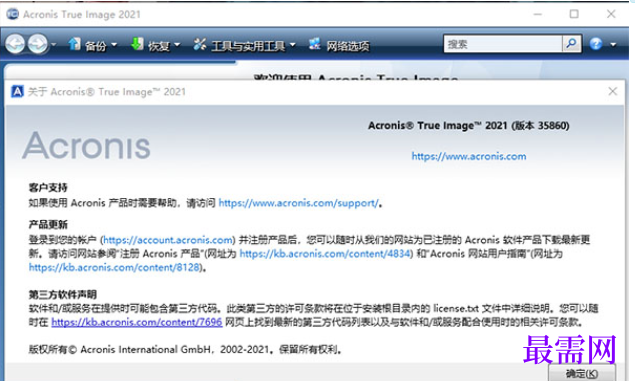Focus the 搜索 search field
Screen dimensions: 635x381
coord(503,44)
